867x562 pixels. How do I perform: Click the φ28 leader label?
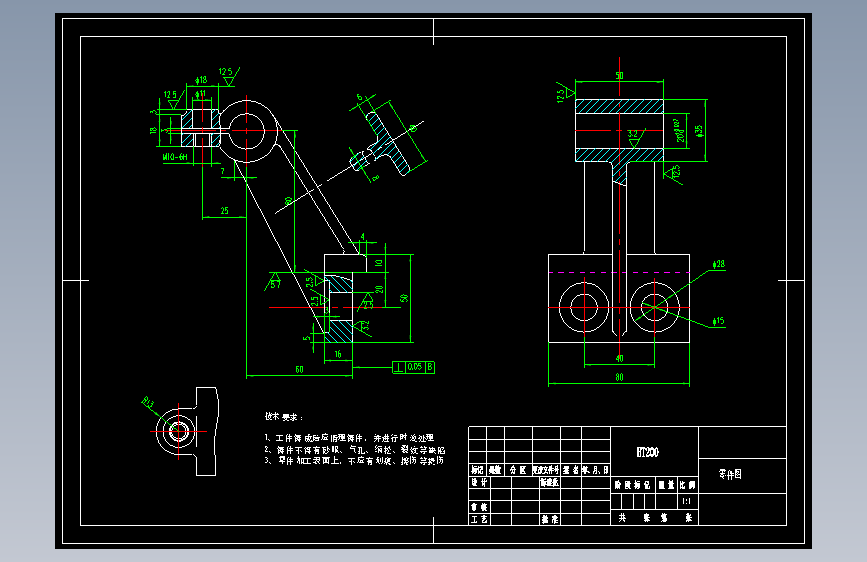click(x=719, y=264)
